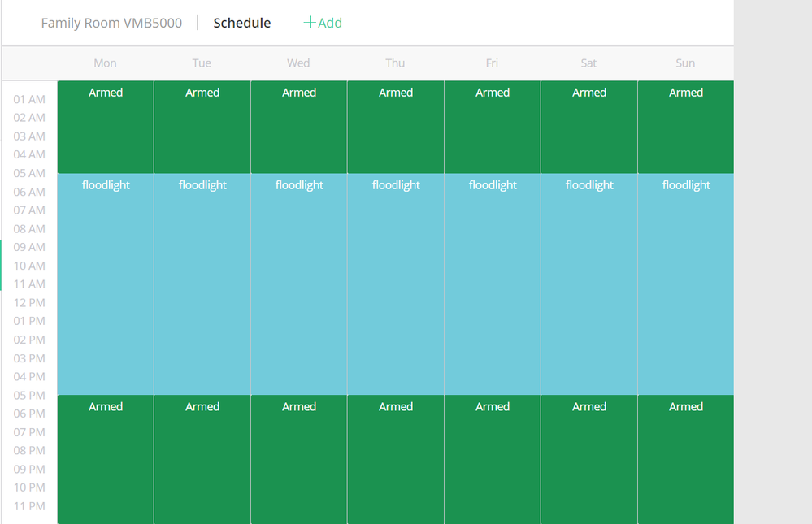Open Saturday's morning Armed block
The height and width of the screenshot is (524, 812).
589,127
